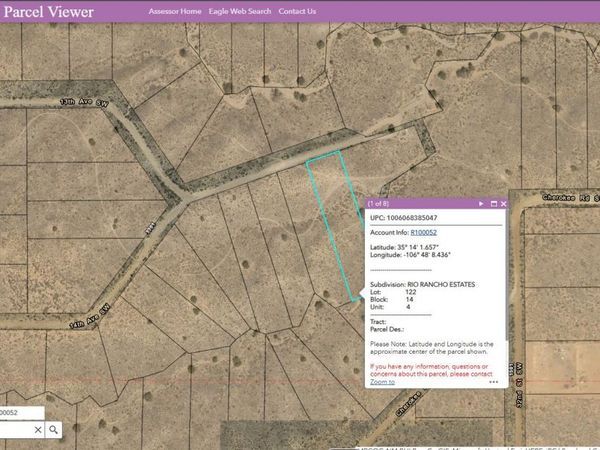600x450 pixels.
Task: Click the Tract label in popup
Action: pos(378,322)
